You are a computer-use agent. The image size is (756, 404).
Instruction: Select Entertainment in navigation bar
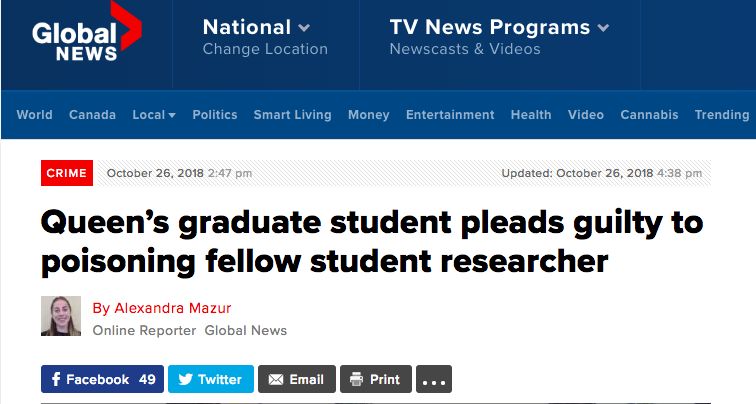450,115
